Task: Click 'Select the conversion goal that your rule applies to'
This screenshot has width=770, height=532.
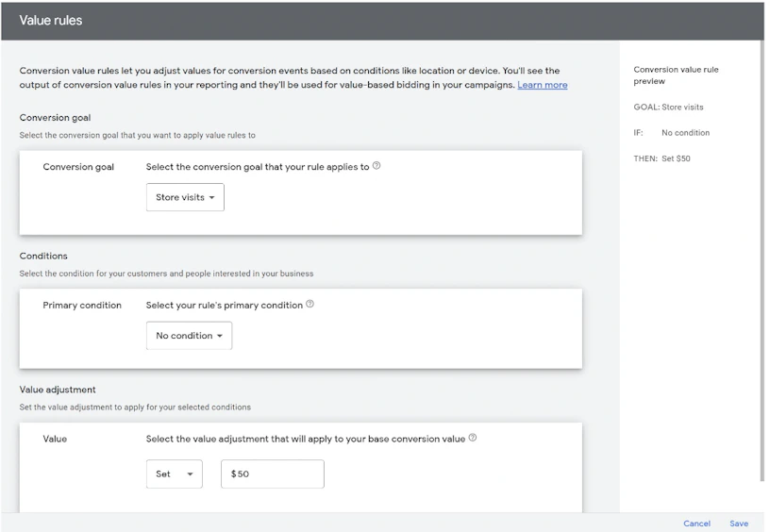Action: click(258, 167)
